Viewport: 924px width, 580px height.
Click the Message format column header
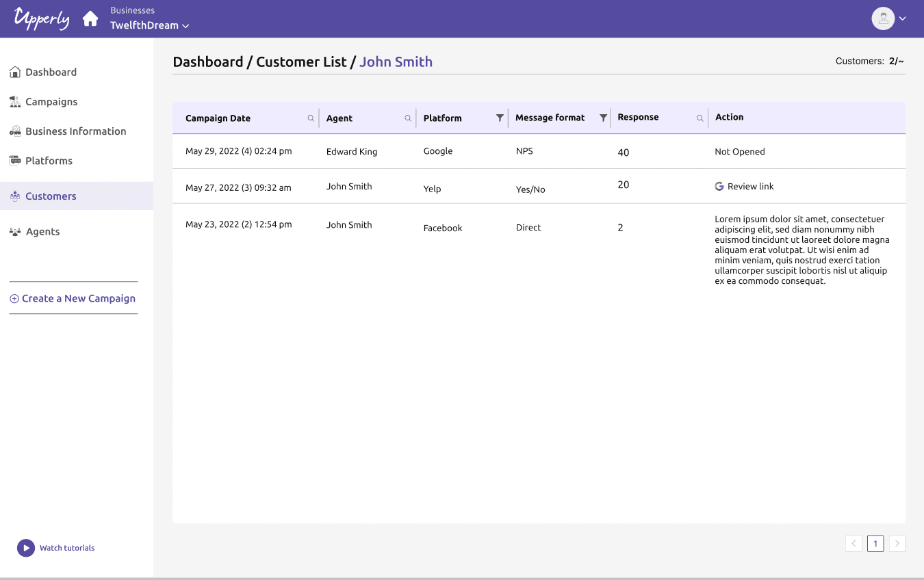(x=550, y=118)
